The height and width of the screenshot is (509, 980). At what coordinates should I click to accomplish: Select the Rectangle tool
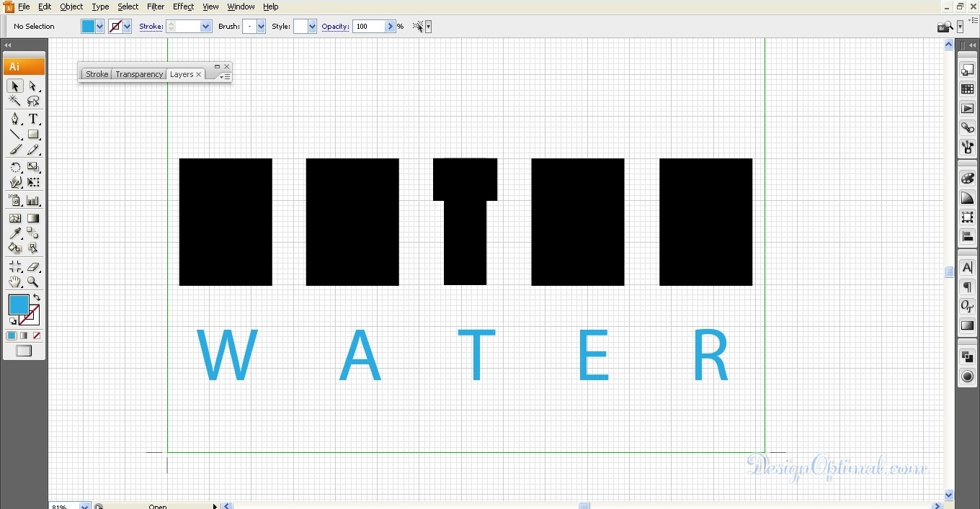pos(33,135)
